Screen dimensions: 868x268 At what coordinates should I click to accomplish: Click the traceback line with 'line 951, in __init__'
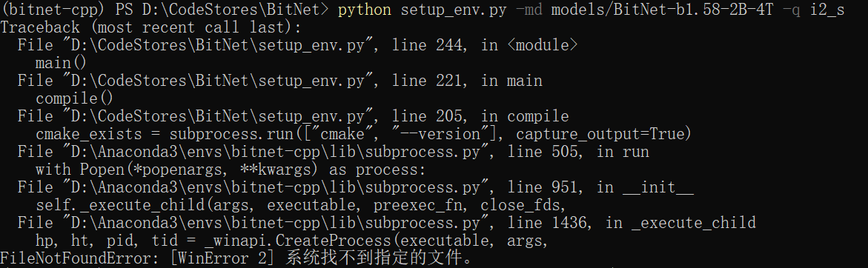(355, 187)
